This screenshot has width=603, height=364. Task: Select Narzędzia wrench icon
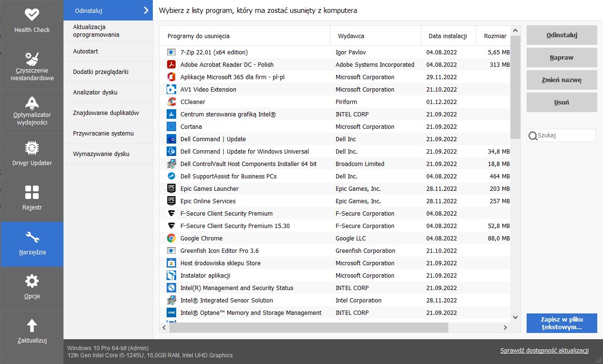coord(32,238)
